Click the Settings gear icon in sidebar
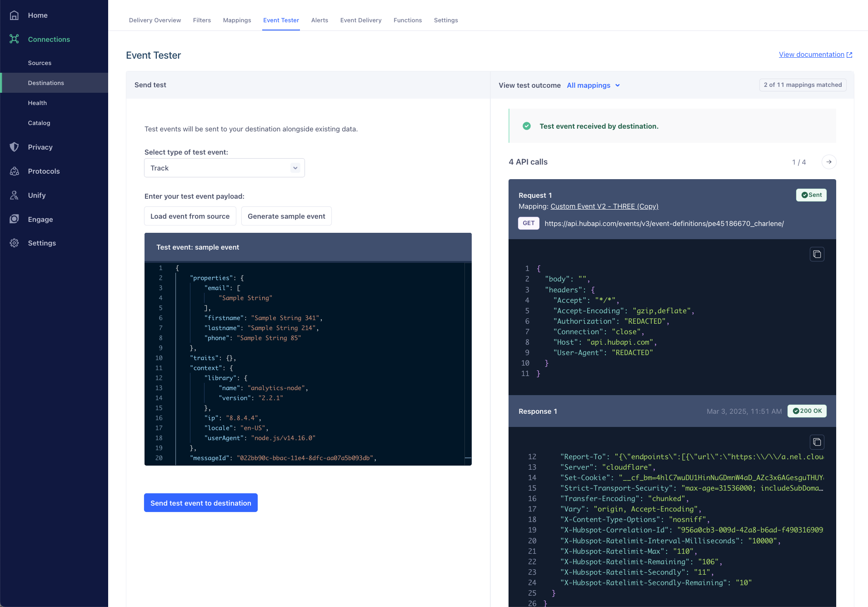 [14, 243]
